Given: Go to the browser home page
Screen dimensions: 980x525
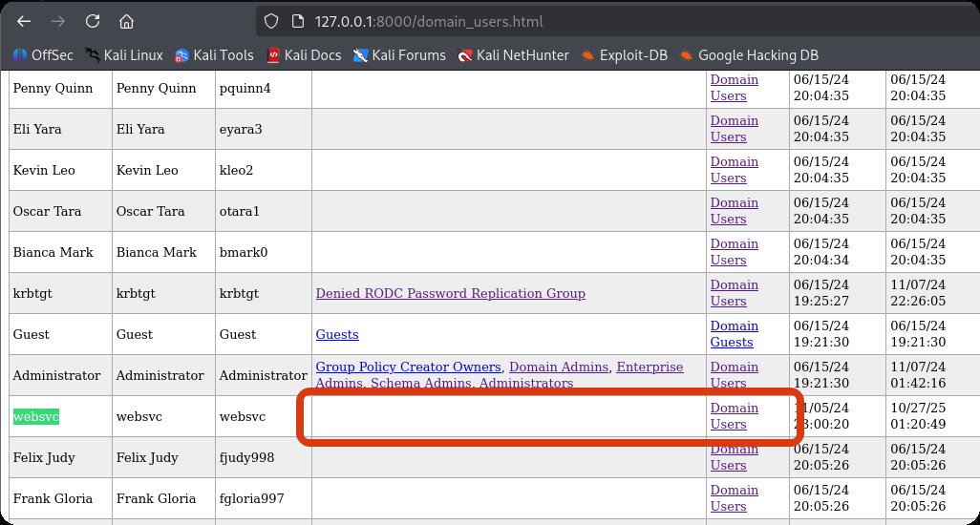Looking at the screenshot, I should pyautogui.click(x=127, y=21).
